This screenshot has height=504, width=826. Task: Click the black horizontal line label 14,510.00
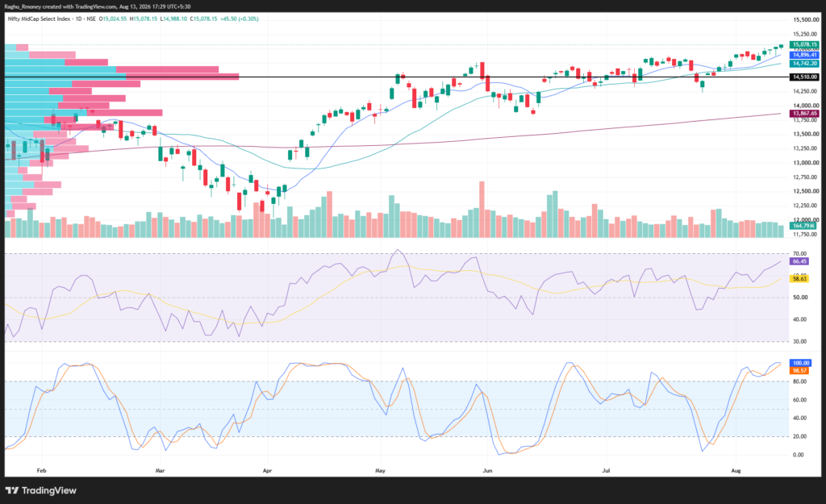804,77
